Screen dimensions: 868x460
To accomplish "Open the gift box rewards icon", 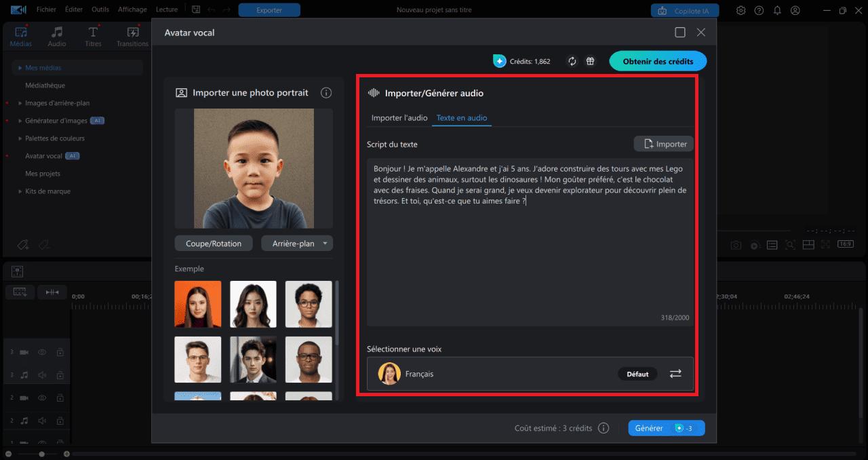I will tap(591, 61).
